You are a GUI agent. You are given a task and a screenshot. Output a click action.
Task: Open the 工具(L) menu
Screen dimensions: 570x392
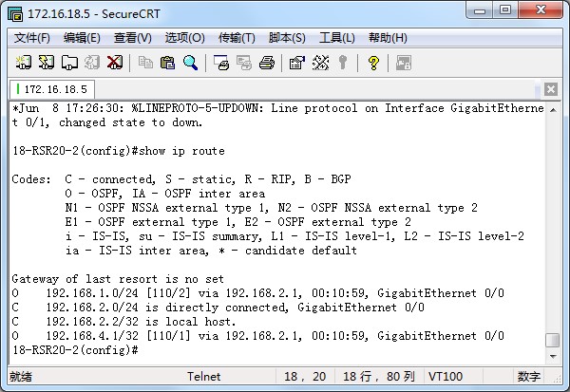point(337,38)
